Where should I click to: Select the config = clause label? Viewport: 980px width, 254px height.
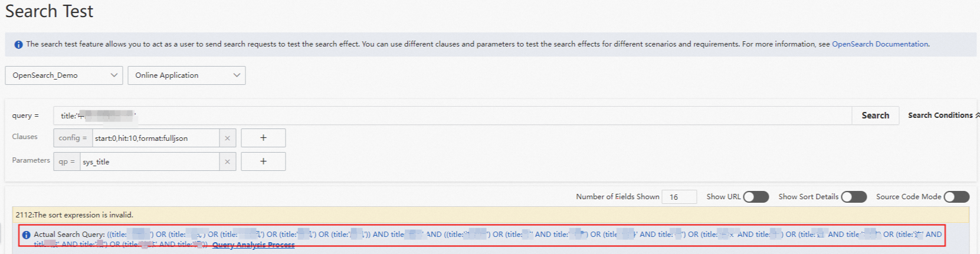pyautogui.click(x=73, y=138)
